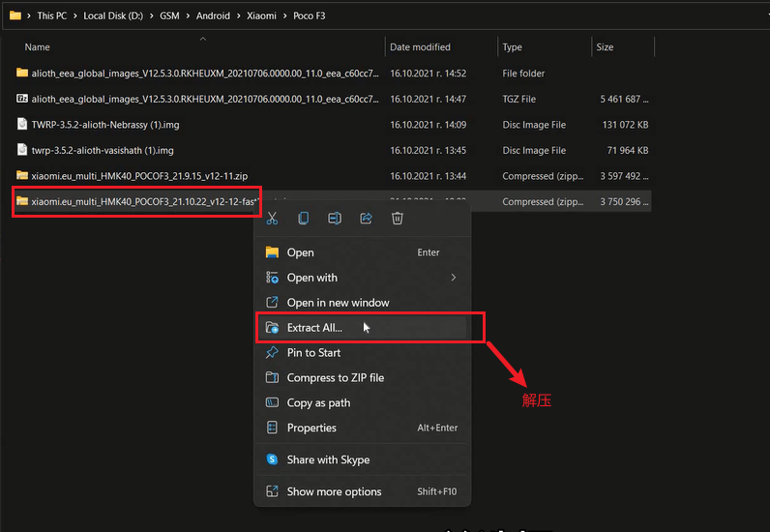Screen dimensions: 770x532
Task: Click This PC in the breadcrumb
Action: click(x=51, y=15)
